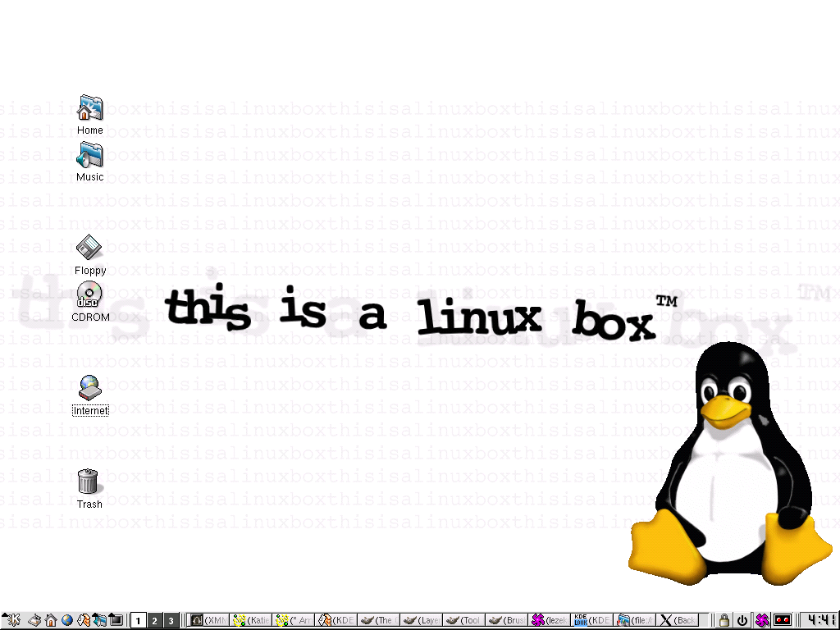Viewport: 840px width, 630px height.
Task: Click the logout power button
Action: click(x=742, y=620)
